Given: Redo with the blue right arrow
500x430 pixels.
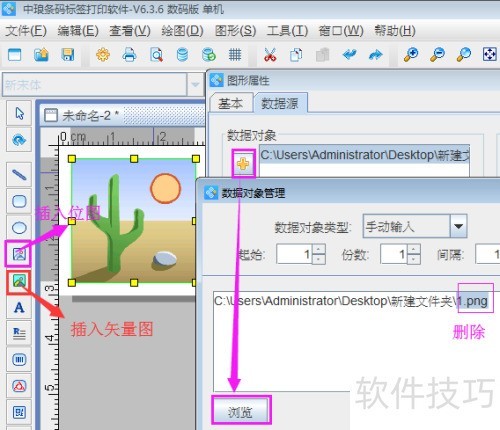Looking at the screenshot, I should click(376, 54).
